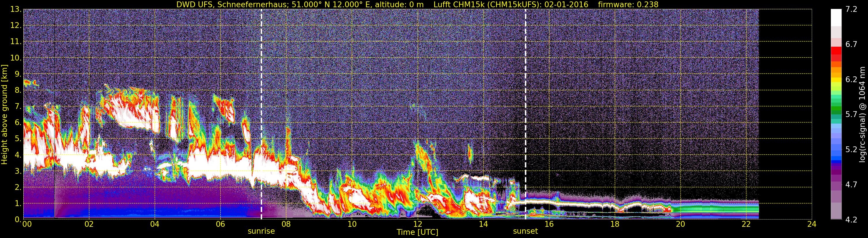Click the time axis tick '06'
Screen dimensions: 868x238
click(x=220, y=224)
